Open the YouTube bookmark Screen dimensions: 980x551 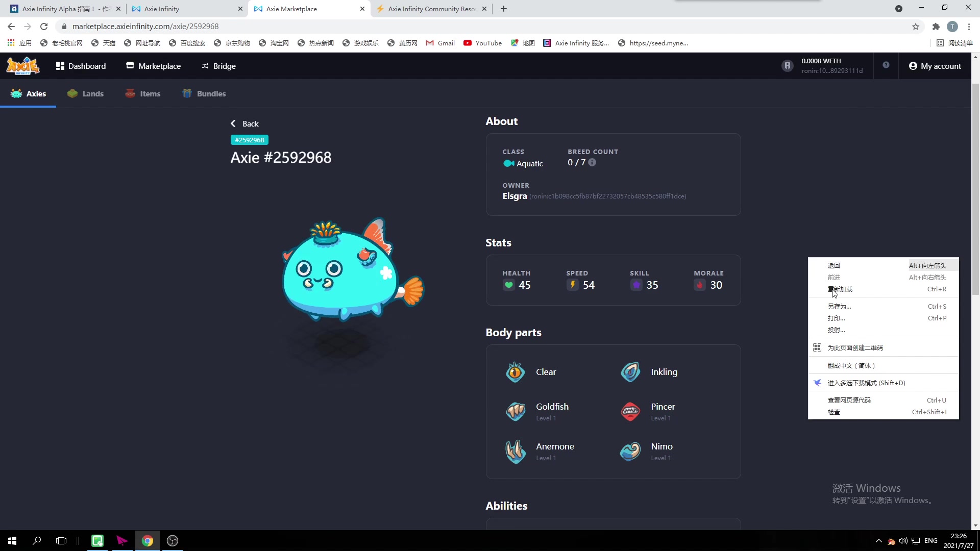(x=482, y=43)
